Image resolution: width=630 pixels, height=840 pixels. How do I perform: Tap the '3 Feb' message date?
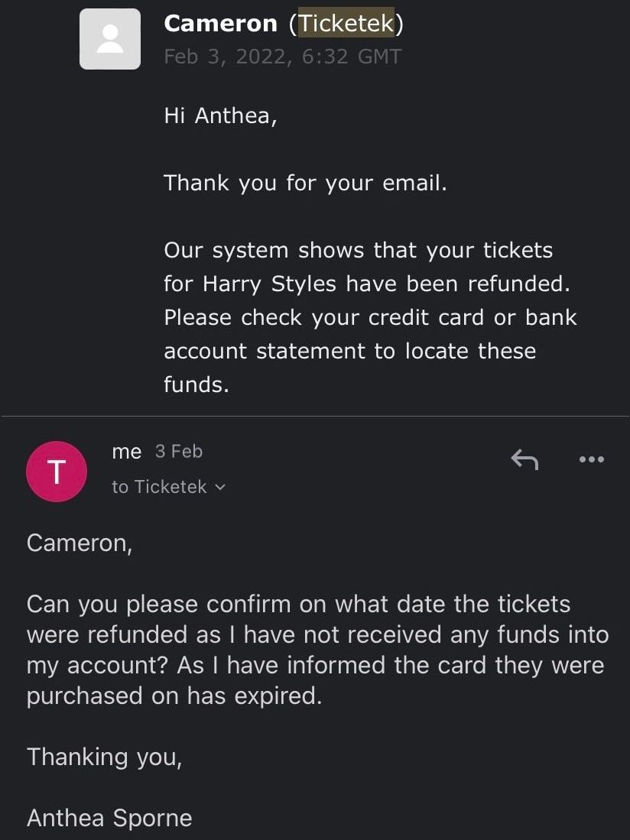coord(179,452)
